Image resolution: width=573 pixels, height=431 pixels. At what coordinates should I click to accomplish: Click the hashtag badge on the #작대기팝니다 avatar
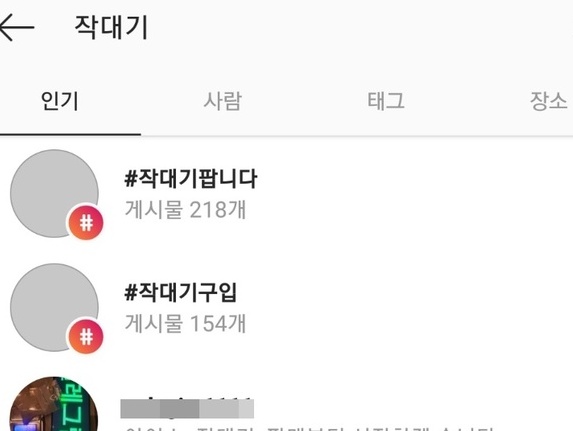tap(86, 223)
